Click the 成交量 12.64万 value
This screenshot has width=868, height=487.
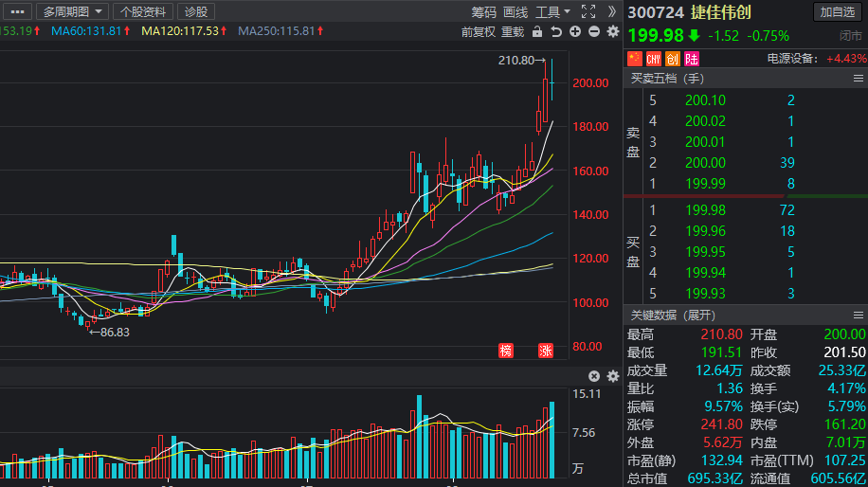718,370
